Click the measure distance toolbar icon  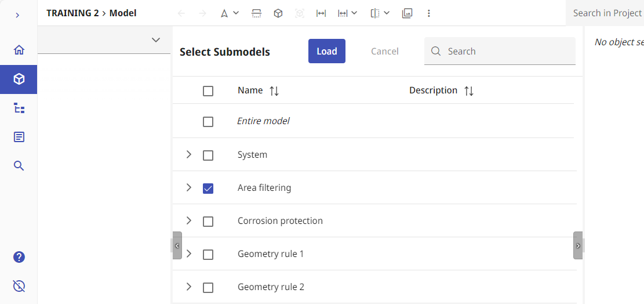[321, 13]
